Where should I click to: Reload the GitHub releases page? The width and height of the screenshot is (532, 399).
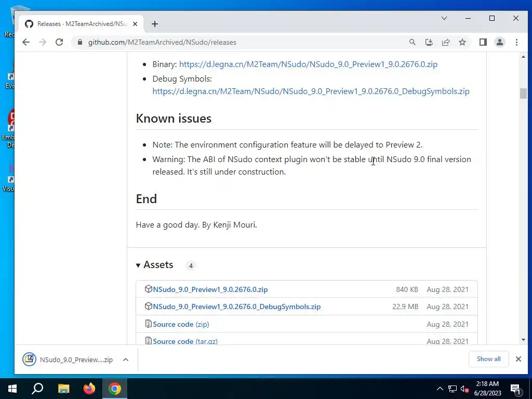[59, 42]
